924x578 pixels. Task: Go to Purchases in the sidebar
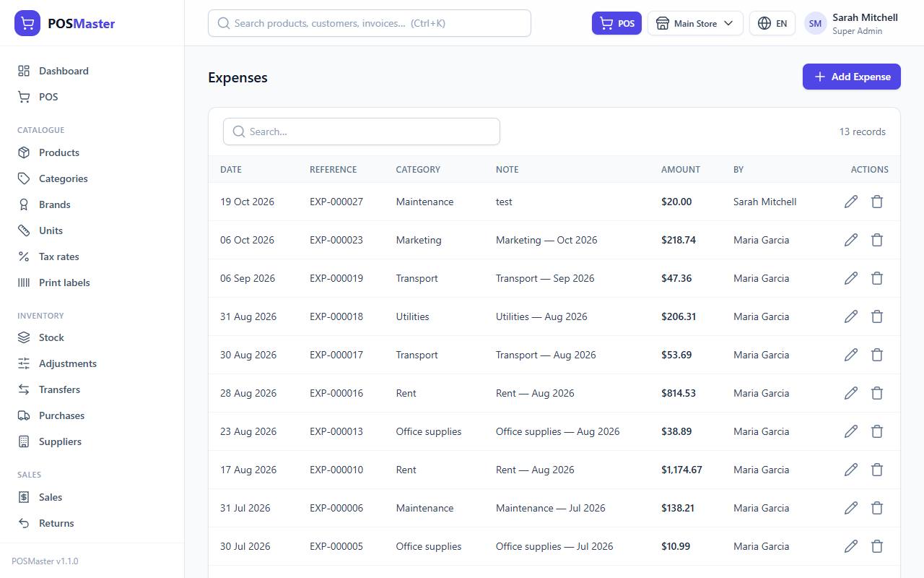click(92, 415)
